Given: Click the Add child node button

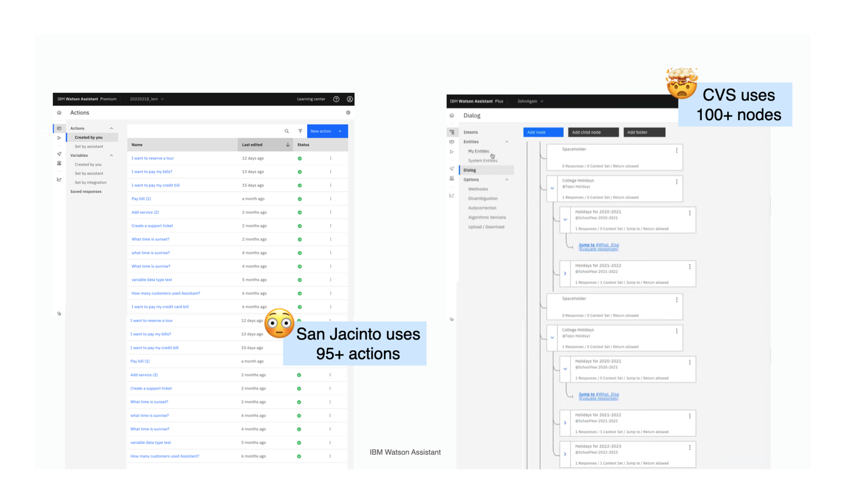Looking at the screenshot, I should click(x=593, y=132).
